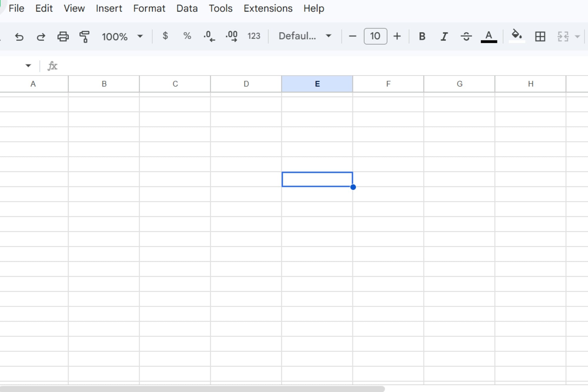Open the Borders grid icon
The image size is (588, 392).
pos(540,36)
